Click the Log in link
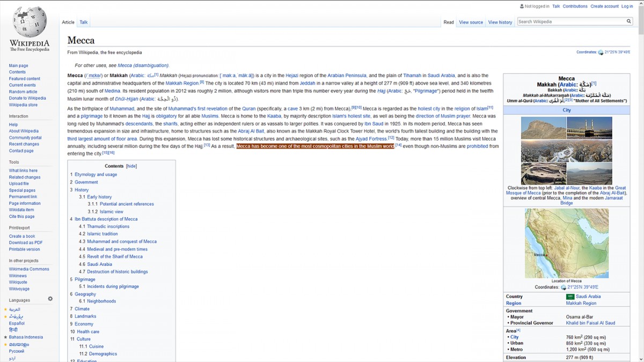The image size is (644, 362). [627, 6]
